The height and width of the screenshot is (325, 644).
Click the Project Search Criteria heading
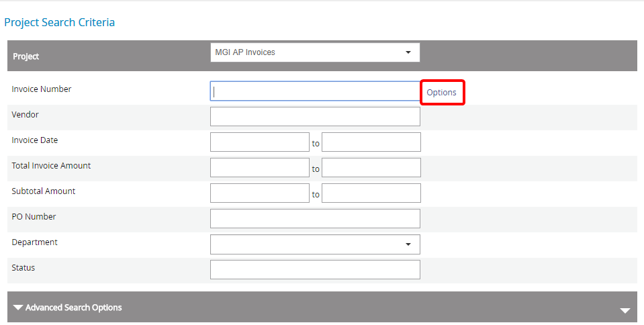tap(60, 22)
